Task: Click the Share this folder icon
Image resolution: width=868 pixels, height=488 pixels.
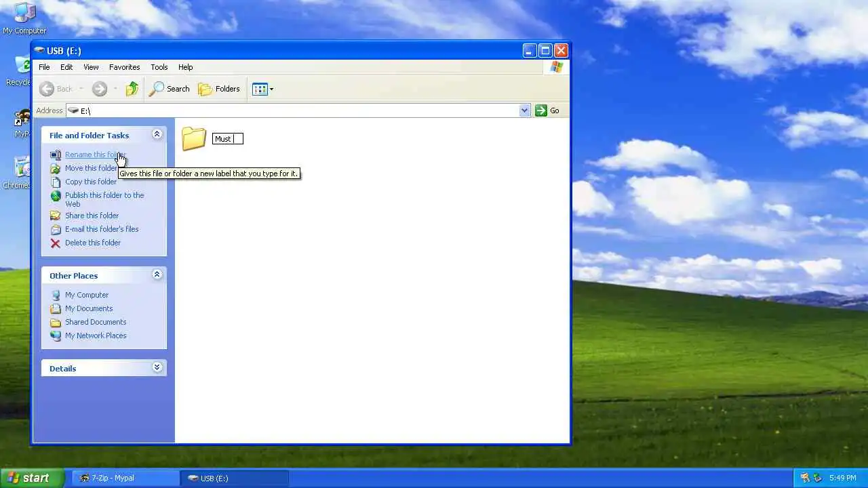Action: (56, 216)
